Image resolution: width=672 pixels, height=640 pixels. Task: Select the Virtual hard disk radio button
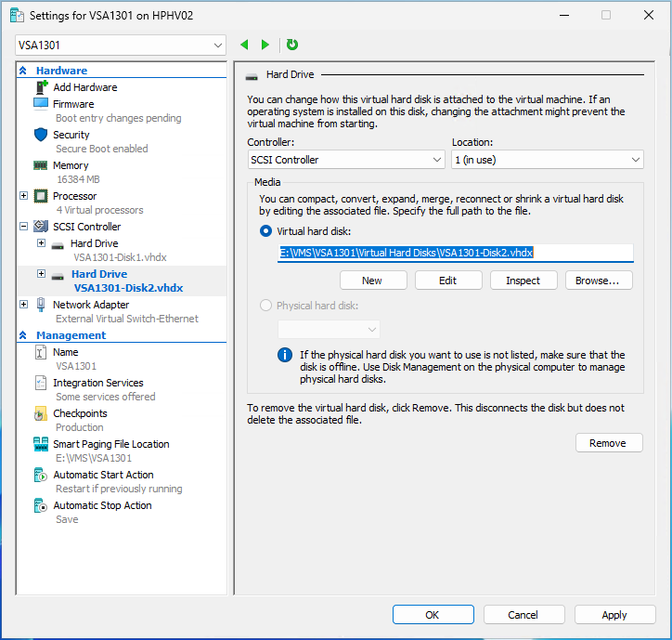pyautogui.click(x=267, y=231)
